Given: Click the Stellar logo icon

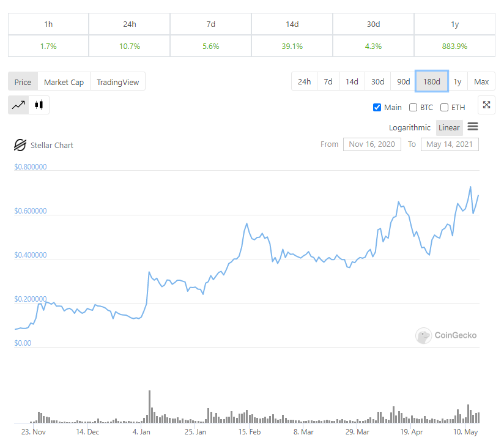Looking at the screenshot, I should tap(20, 145).
